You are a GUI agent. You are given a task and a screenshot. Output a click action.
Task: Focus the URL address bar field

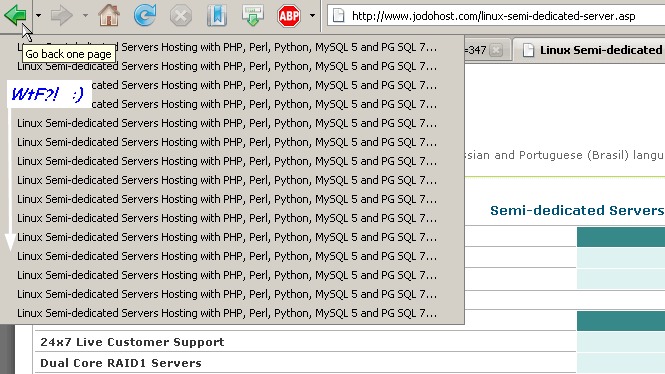[496, 16]
